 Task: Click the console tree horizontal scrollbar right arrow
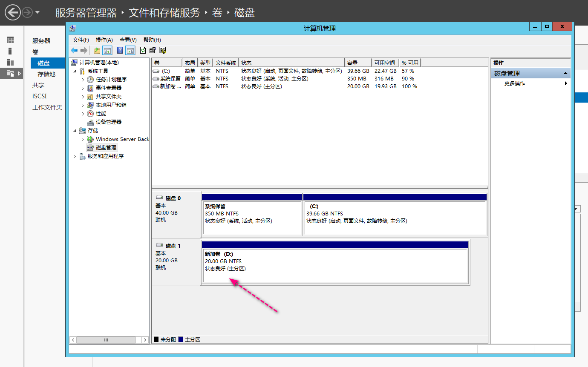click(145, 340)
